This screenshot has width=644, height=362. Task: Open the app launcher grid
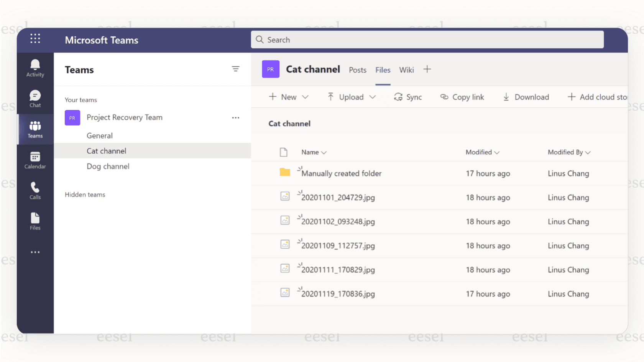click(35, 38)
